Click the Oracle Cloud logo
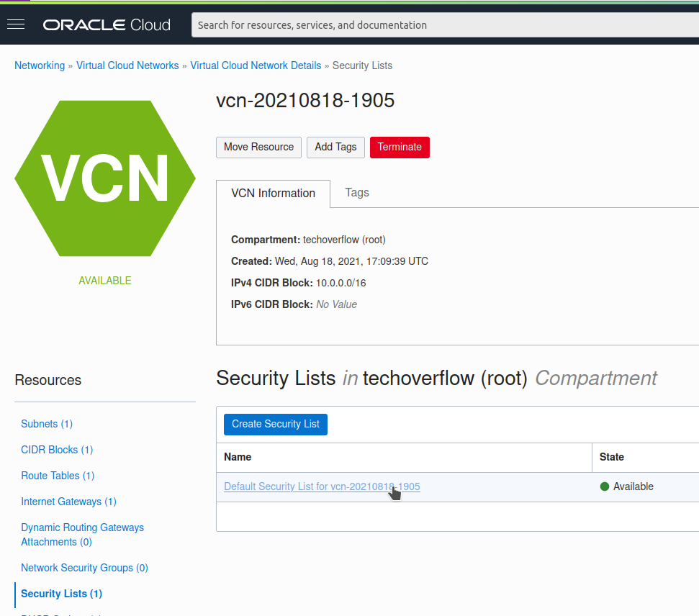The height and width of the screenshot is (616, 699). tap(107, 25)
